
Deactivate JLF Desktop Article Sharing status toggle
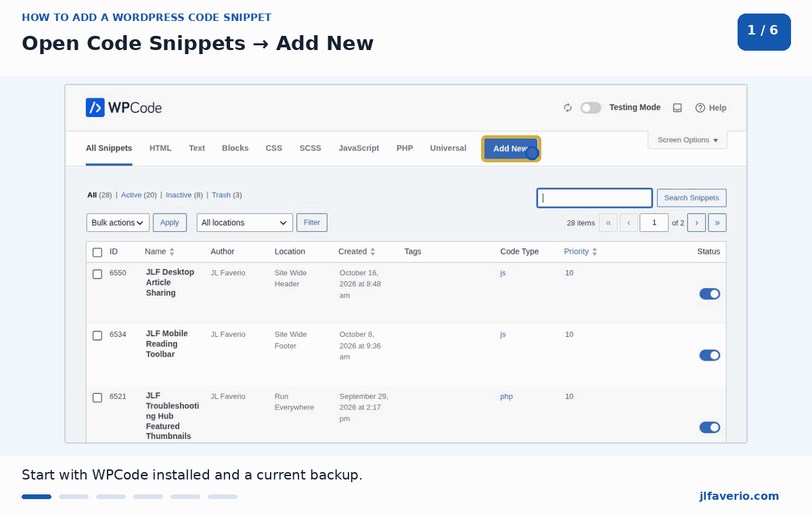pyautogui.click(x=710, y=294)
